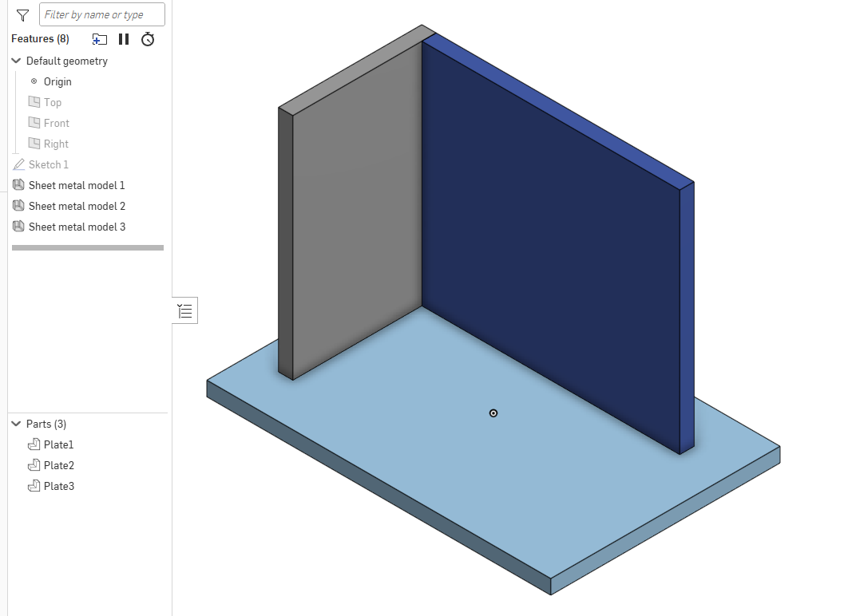Select Plate2 in the Parts list
The width and height of the screenshot is (844, 616).
(x=56, y=464)
